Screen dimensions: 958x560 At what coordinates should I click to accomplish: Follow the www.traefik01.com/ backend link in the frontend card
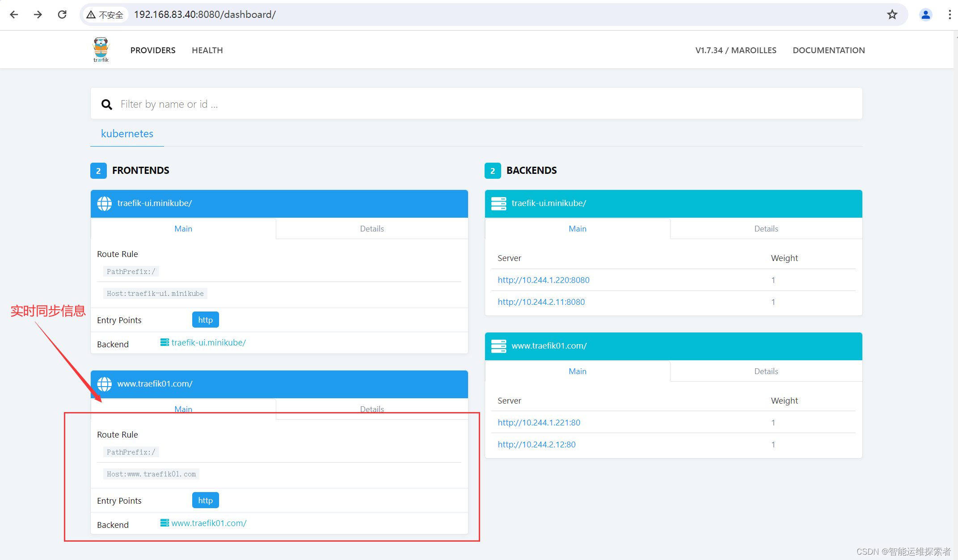tap(209, 523)
